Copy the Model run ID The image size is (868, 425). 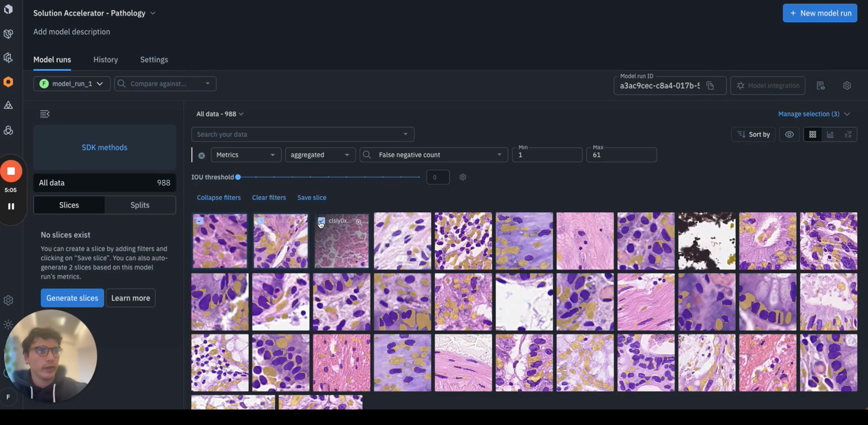[710, 86]
